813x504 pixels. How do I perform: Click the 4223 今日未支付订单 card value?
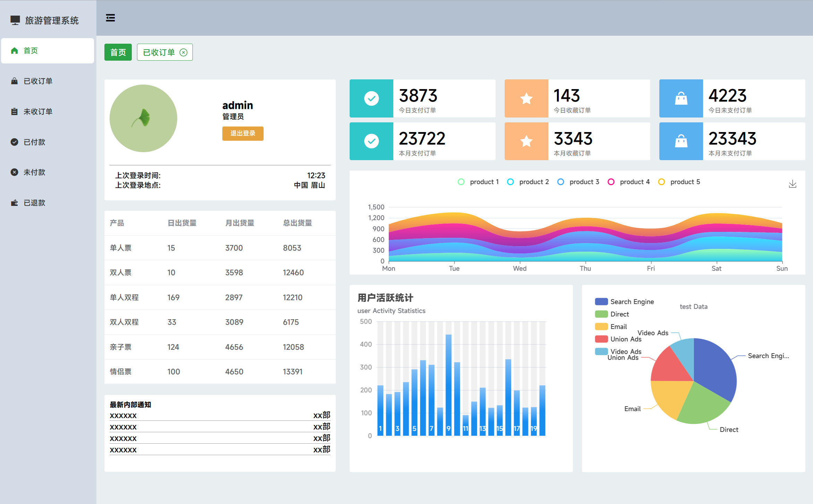727,96
